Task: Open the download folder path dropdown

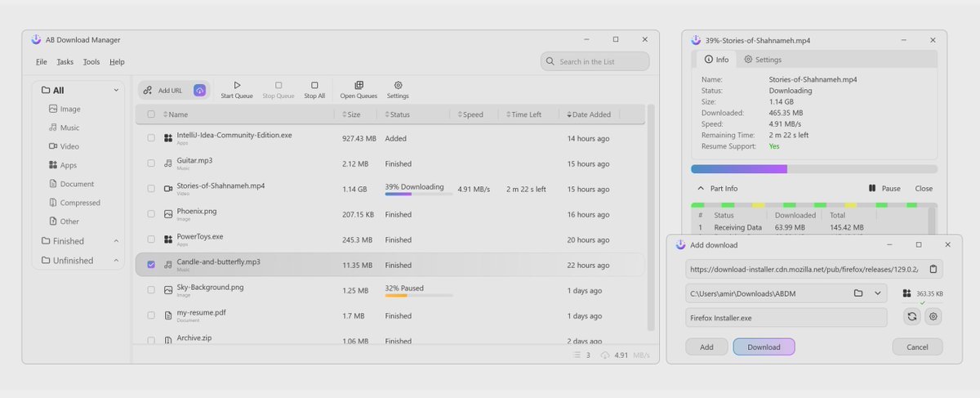Action: (x=878, y=293)
